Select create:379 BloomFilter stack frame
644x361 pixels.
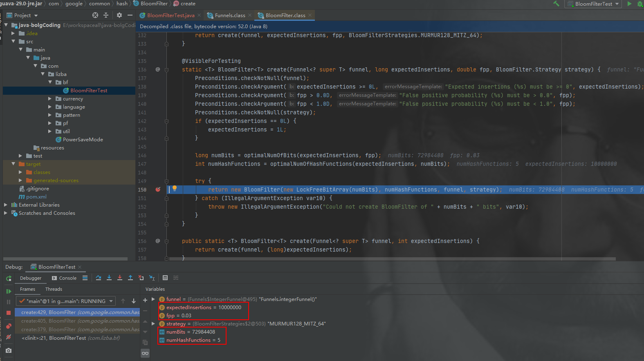(78, 330)
